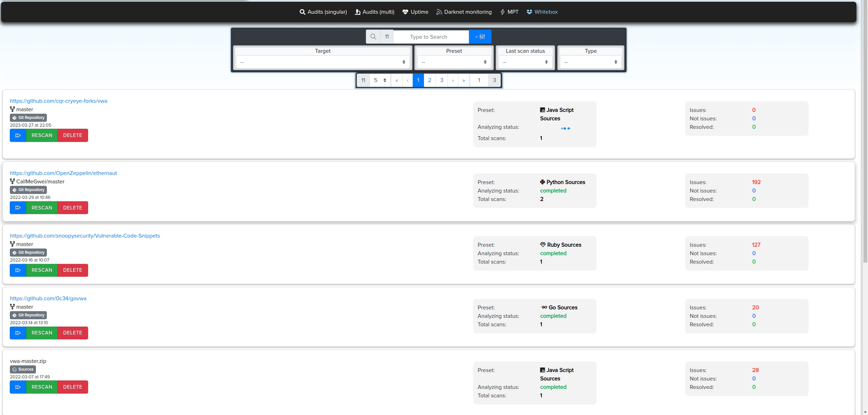Open the Vulnerable-Code-Snippets GitHub link
Image resolution: width=868 pixels, height=415 pixels.
click(85, 236)
